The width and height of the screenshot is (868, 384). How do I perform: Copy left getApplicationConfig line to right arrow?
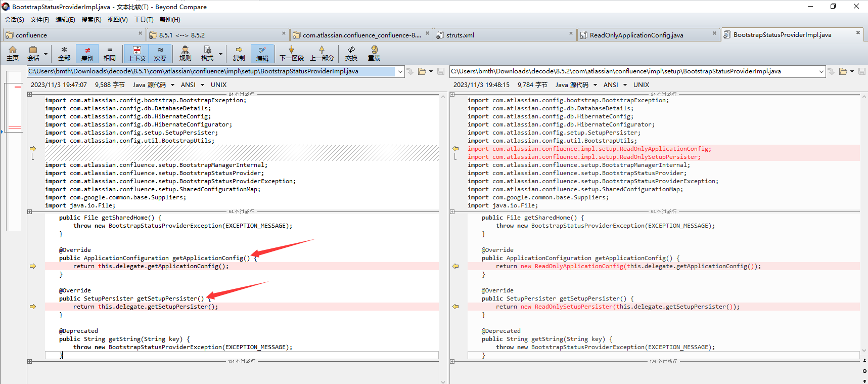tap(33, 266)
